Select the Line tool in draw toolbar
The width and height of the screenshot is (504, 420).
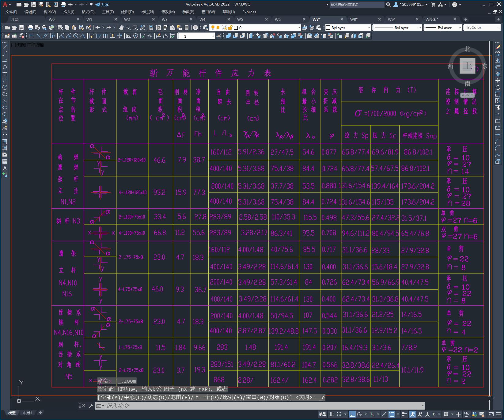pyautogui.click(x=5, y=47)
